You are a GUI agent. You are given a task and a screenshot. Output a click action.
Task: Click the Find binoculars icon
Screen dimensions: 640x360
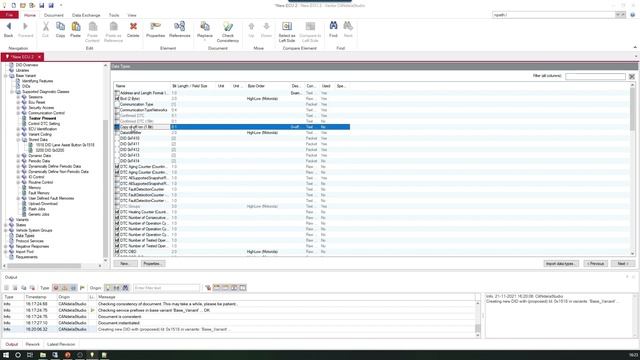333,26
